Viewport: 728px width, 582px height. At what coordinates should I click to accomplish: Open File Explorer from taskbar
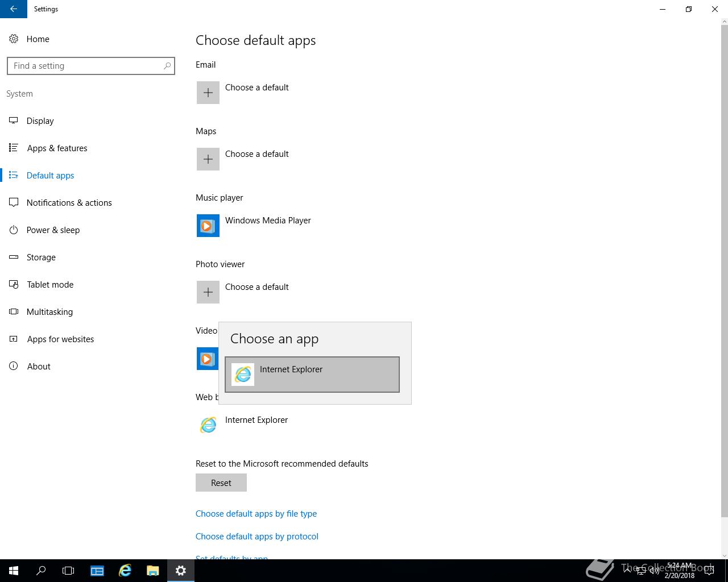tap(153, 571)
